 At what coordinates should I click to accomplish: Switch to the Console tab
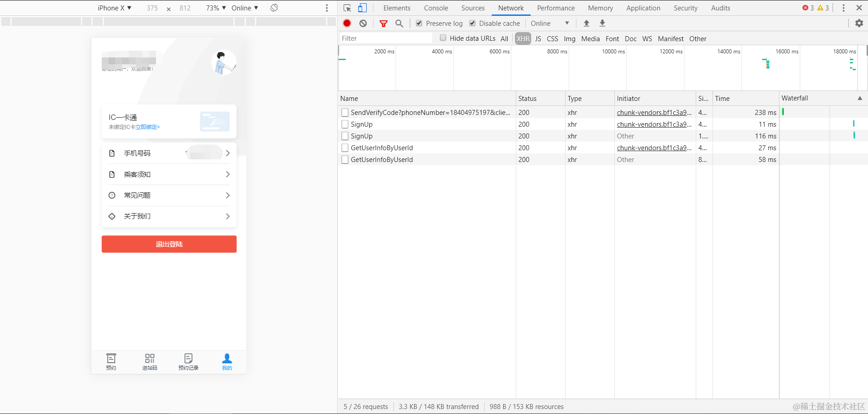(436, 8)
